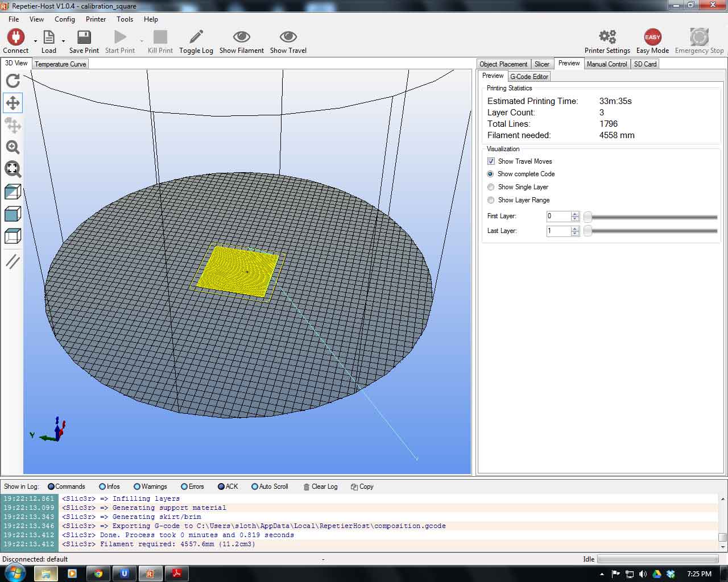Toggle the Show Filament eye icon

point(242,38)
